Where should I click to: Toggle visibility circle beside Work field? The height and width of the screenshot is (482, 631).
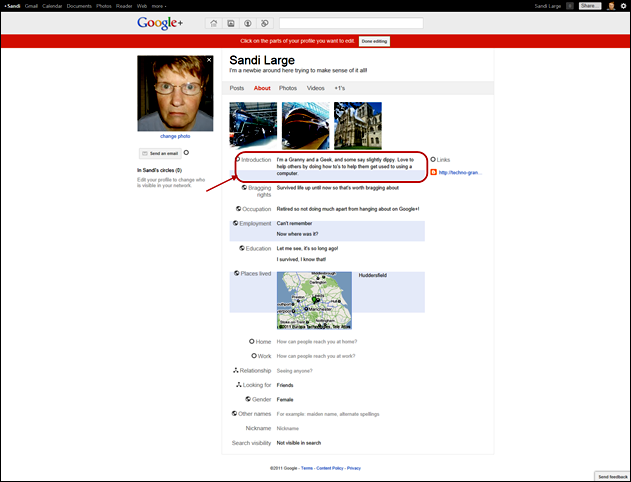(x=254, y=355)
